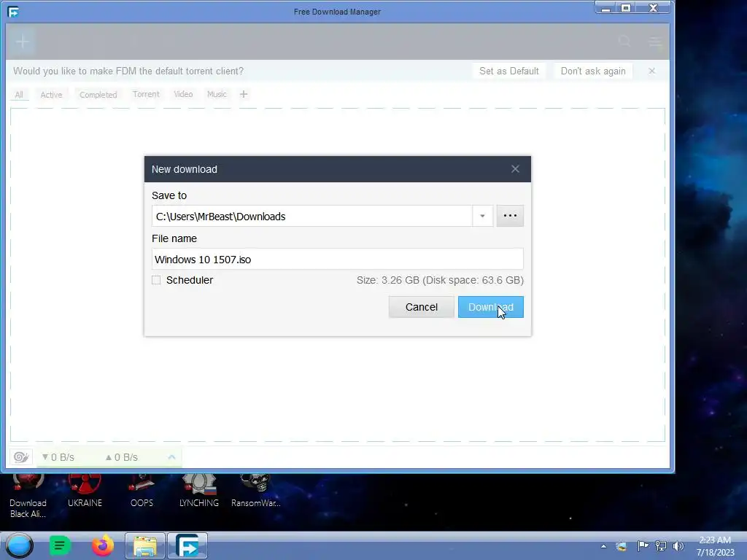
Task: Add new download with plus icon
Action: (x=22, y=42)
